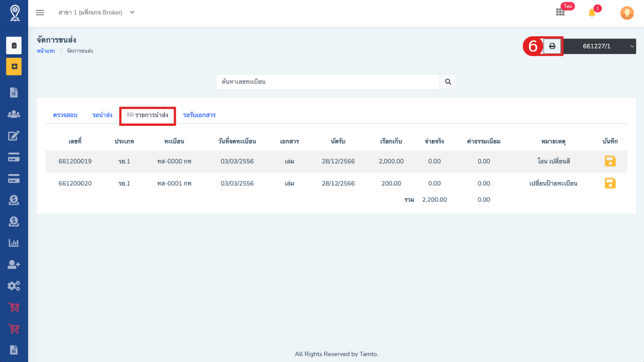Save the row 661200020 with floppy icon

[x=610, y=183]
